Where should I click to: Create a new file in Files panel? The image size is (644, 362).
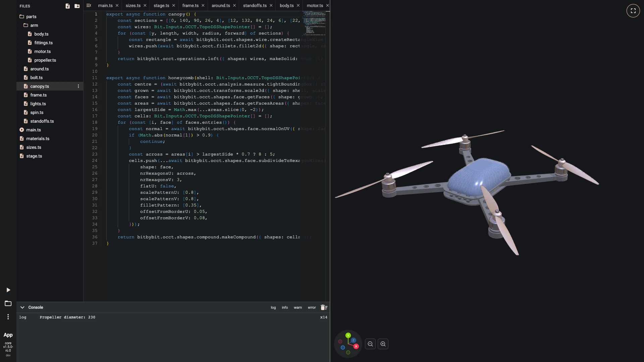pos(67,6)
